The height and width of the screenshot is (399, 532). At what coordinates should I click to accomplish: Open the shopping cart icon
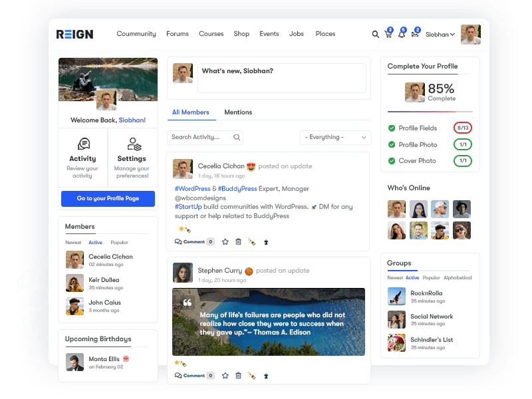click(x=388, y=34)
